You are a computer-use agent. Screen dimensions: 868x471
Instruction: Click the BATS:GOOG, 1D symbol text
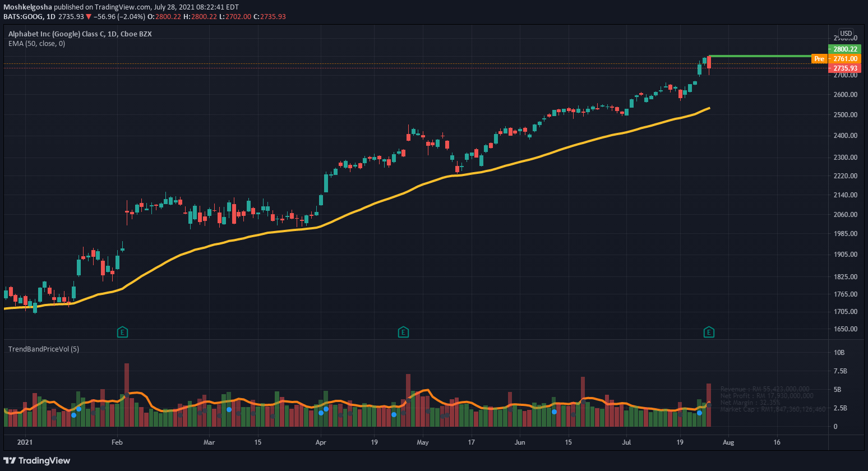click(x=29, y=17)
